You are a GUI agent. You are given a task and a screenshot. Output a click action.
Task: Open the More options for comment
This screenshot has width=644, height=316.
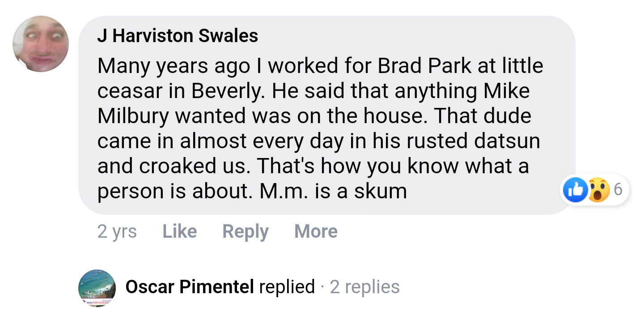[x=316, y=231]
